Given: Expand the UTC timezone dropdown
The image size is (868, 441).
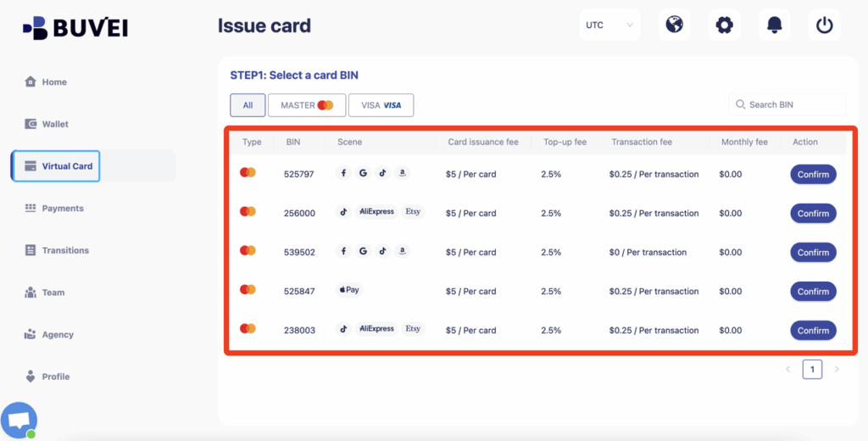Looking at the screenshot, I should 609,25.
